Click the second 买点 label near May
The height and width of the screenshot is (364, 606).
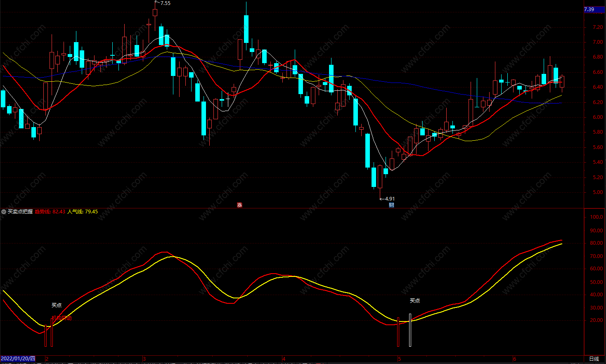415,301
